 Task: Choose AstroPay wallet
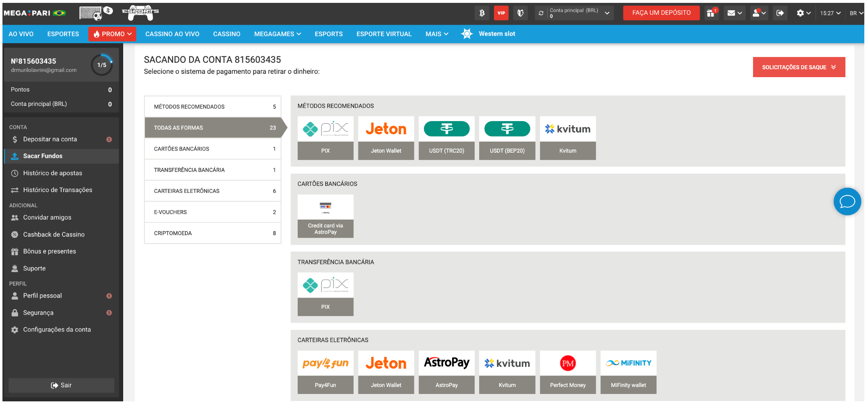pyautogui.click(x=446, y=372)
